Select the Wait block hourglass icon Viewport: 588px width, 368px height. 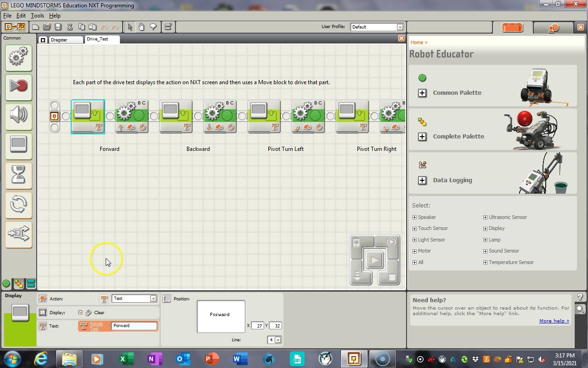[18, 175]
